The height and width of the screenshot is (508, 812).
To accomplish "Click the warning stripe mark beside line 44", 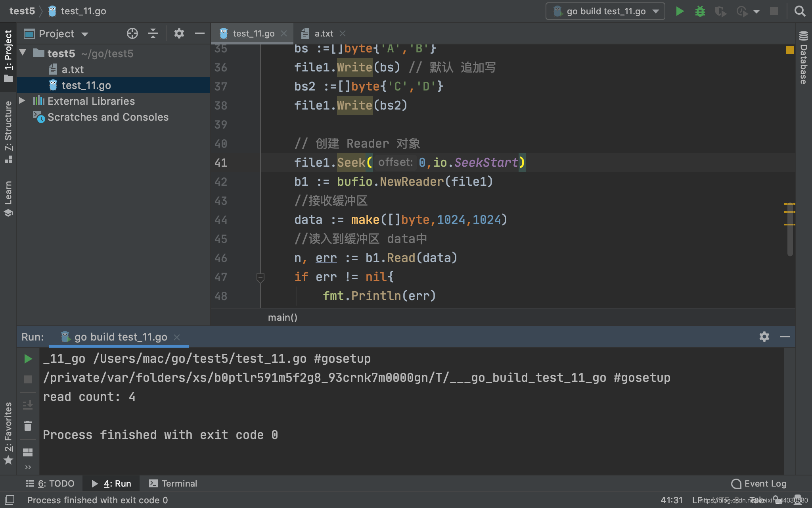I will pyautogui.click(x=790, y=225).
